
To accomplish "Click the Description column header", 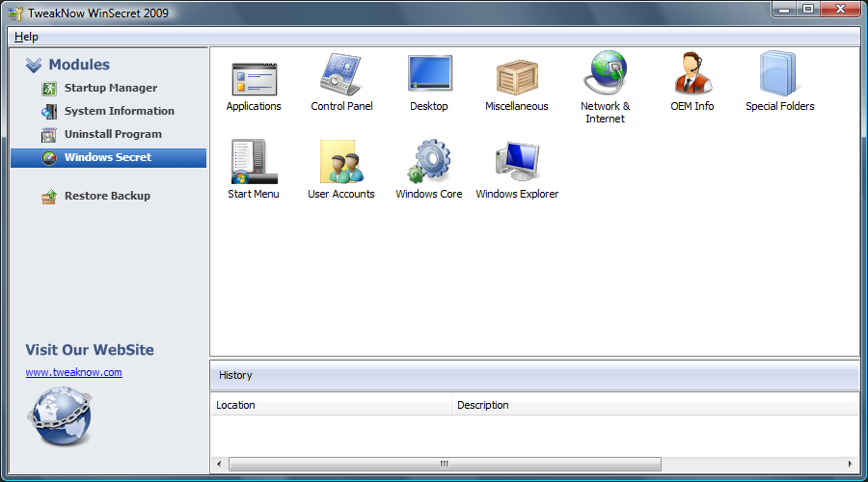I will (655, 405).
